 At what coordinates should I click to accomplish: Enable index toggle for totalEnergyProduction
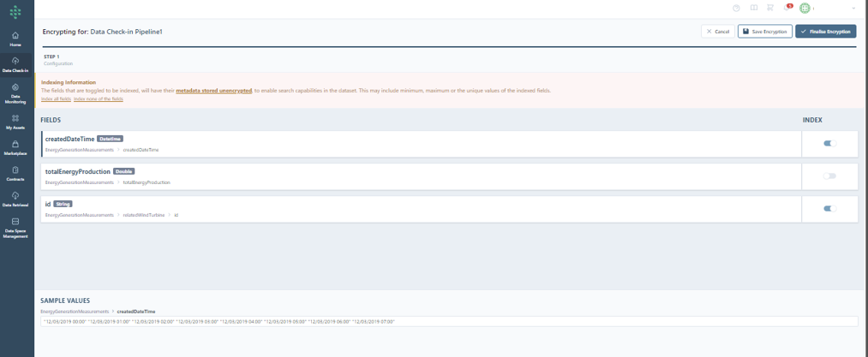(829, 176)
